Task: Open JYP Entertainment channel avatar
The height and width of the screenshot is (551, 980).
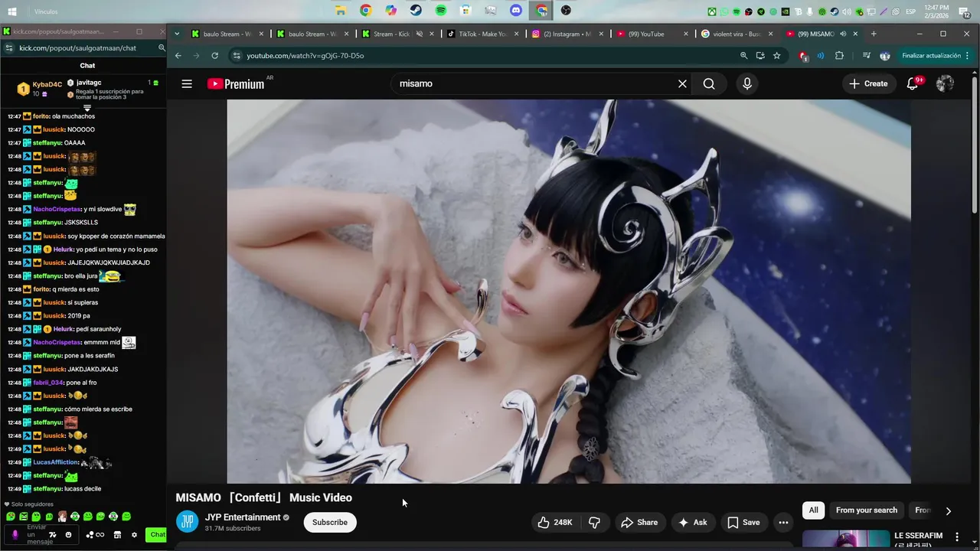Action: [187, 522]
